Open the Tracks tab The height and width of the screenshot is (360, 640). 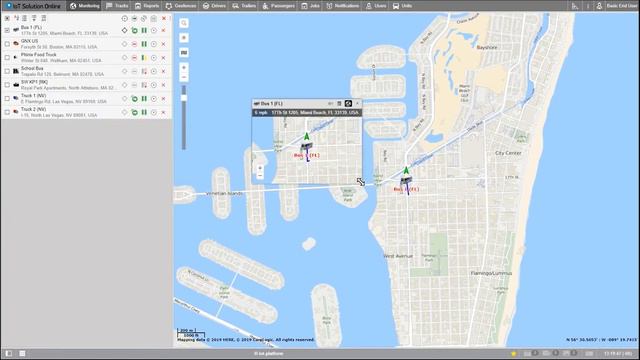[x=117, y=6]
